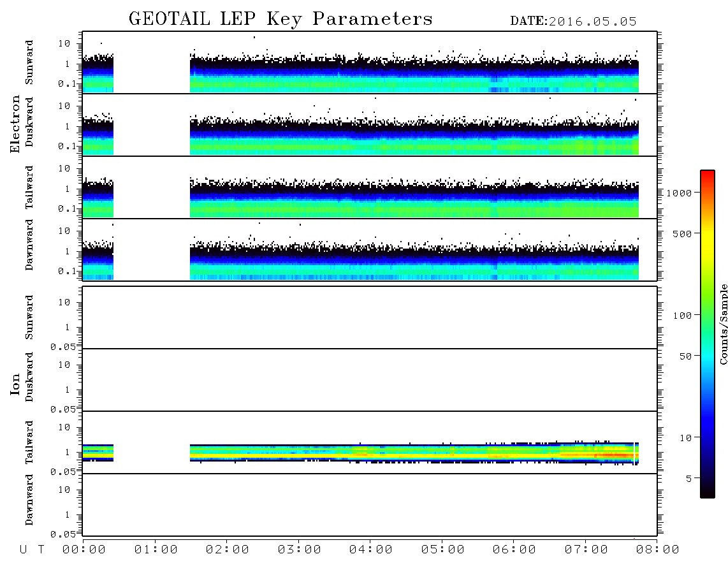Click the 00:00 time tick label

click(84, 550)
